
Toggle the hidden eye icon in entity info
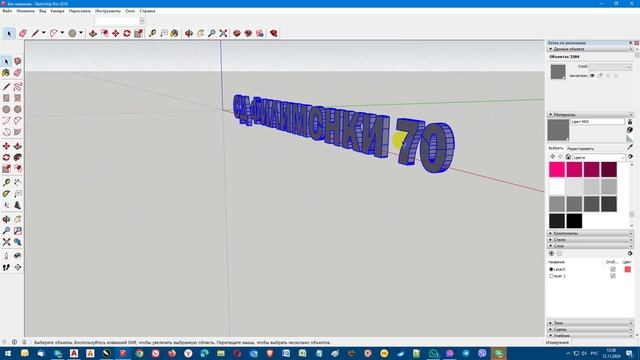[x=592, y=76]
